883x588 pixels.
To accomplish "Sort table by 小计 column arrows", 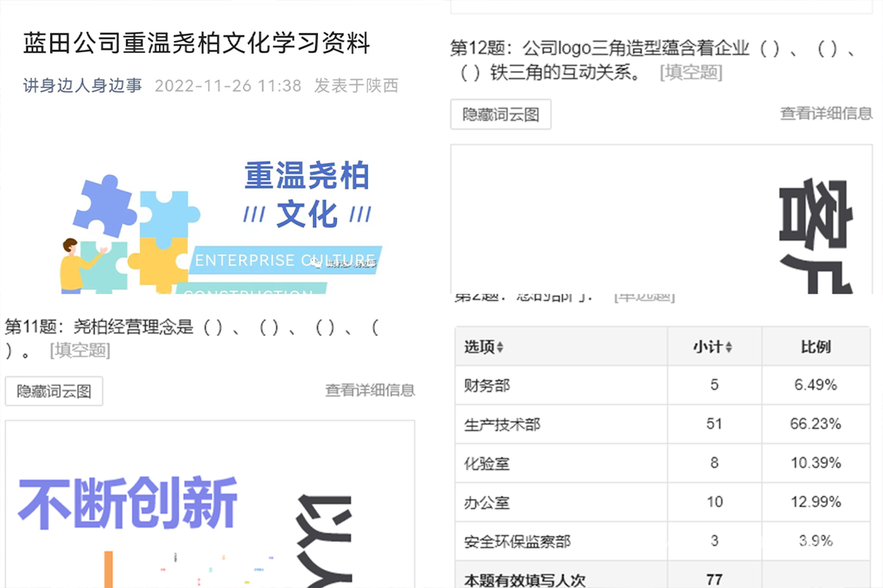I will point(729,347).
